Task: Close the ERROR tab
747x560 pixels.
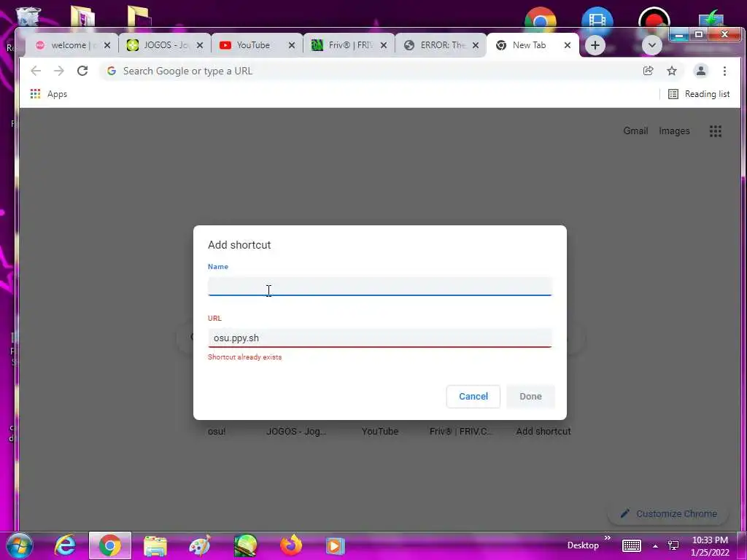Action: click(x=476, y=45)
